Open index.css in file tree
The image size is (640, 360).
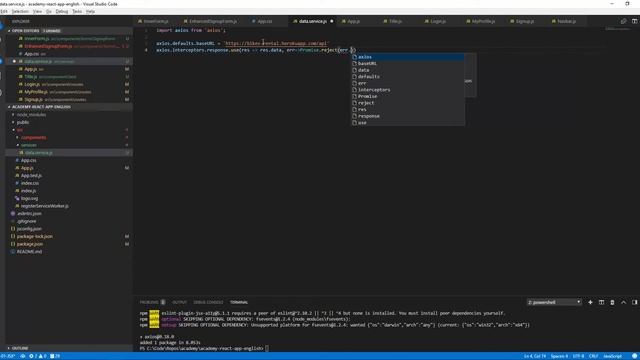29,183
